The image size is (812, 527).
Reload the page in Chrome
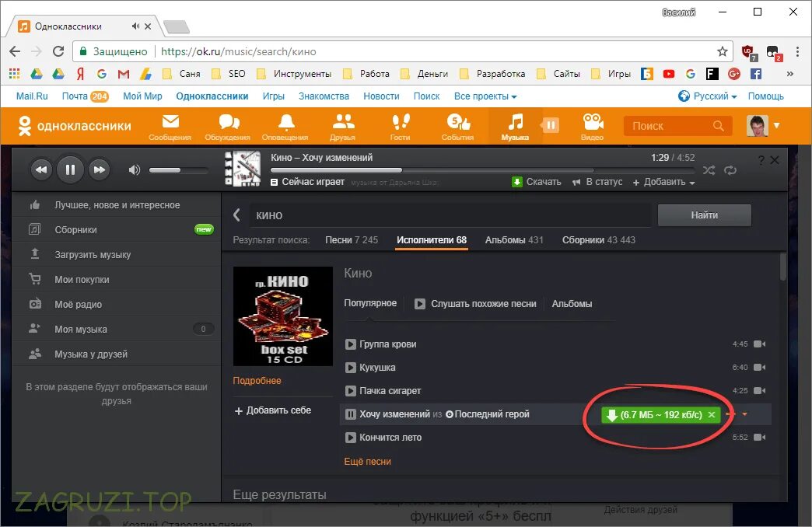tap(58, 51)
